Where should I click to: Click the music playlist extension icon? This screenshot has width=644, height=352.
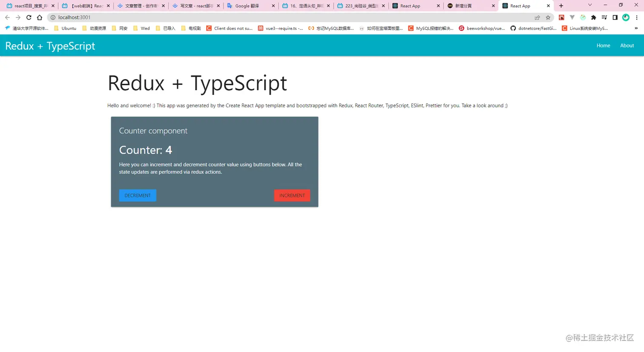pyautogui.click(x=604, y=17)
